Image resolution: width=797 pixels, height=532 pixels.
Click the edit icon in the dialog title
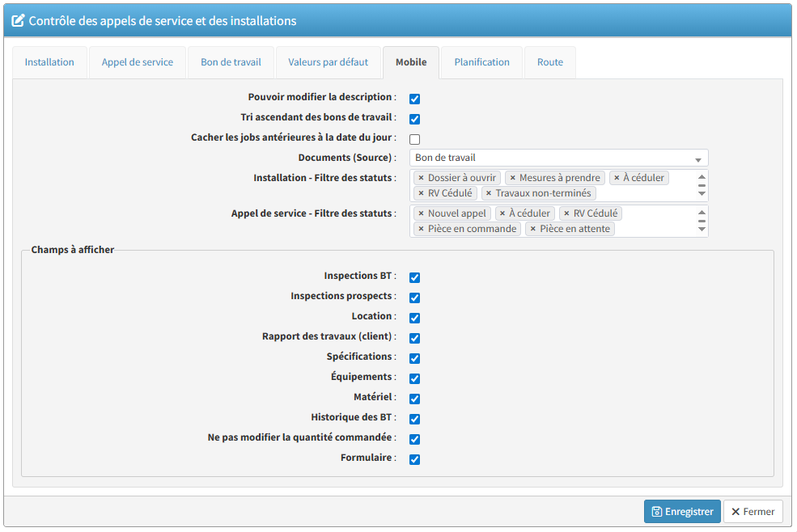click(x=18, y=21)
